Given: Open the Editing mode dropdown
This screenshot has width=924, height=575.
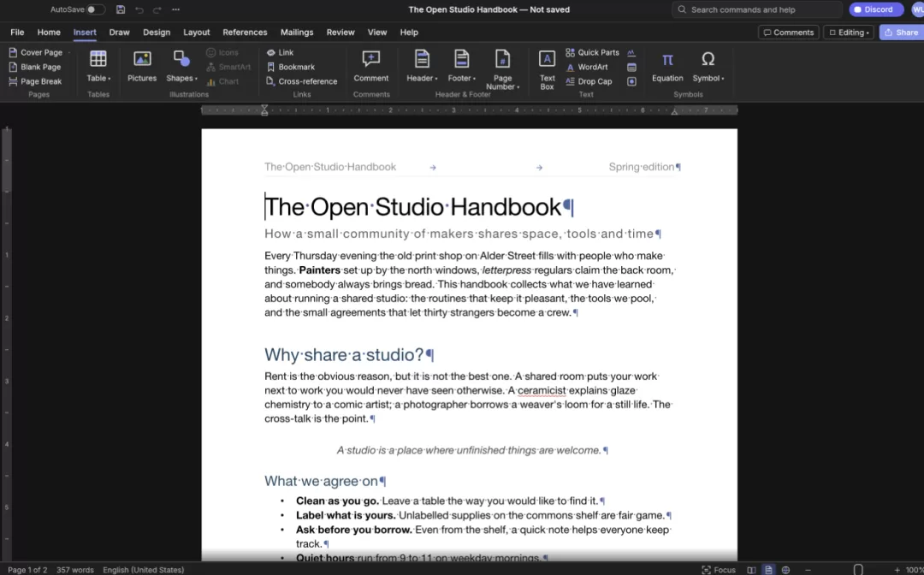Looking at the screenshot, I should pos(850,33).
